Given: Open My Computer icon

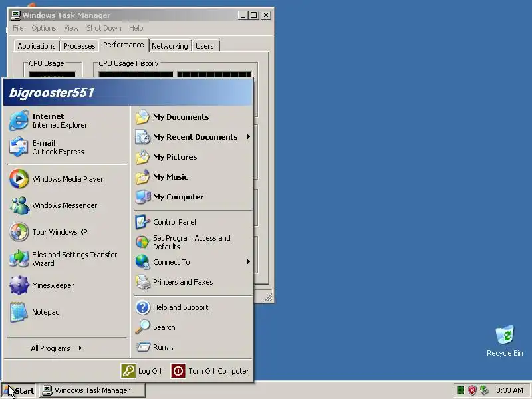Looking at the screenshot, I should pos(142,197).
